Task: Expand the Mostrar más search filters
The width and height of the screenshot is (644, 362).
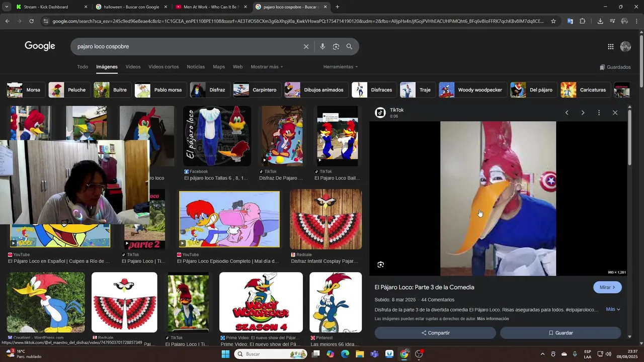Action: (x=267, y=67)
